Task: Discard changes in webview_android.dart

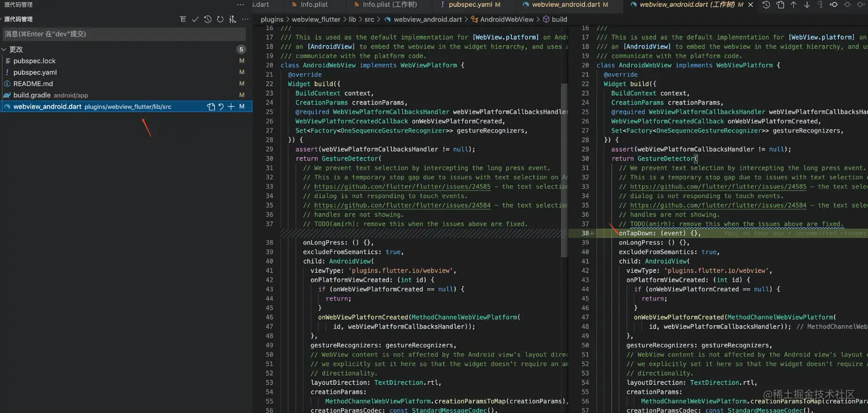Action: click(221, 107)
